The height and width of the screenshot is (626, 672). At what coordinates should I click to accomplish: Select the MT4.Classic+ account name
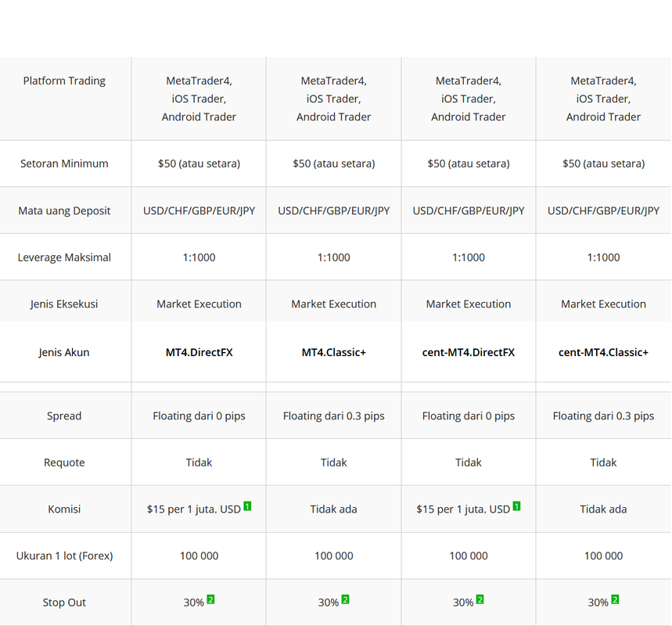[333, 352]
